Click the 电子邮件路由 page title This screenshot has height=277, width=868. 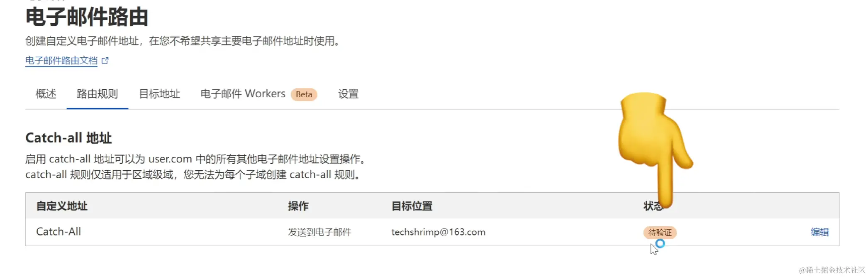point(87,17)
